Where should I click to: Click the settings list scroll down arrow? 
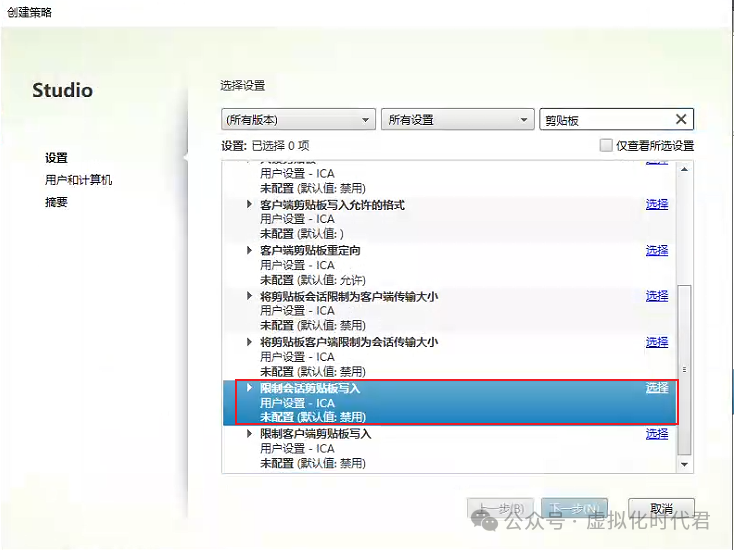tap(684, 464)
